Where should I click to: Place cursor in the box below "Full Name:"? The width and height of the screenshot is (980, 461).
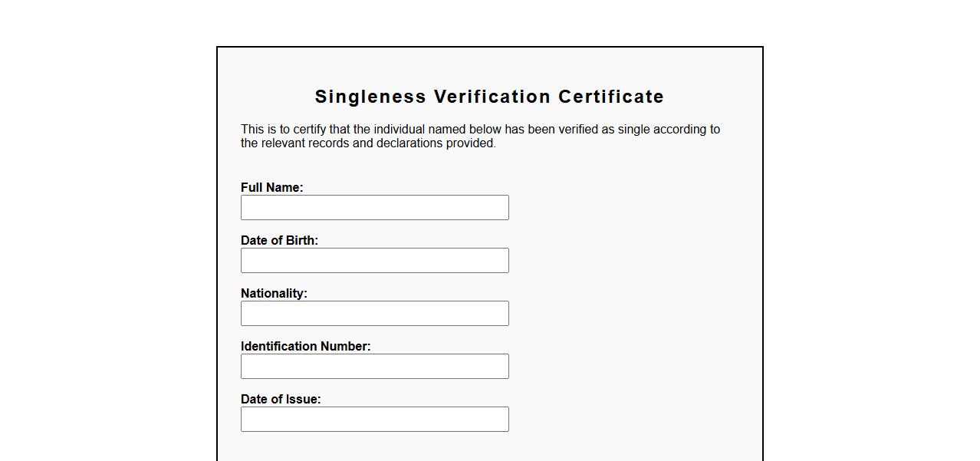coord(374,207)
